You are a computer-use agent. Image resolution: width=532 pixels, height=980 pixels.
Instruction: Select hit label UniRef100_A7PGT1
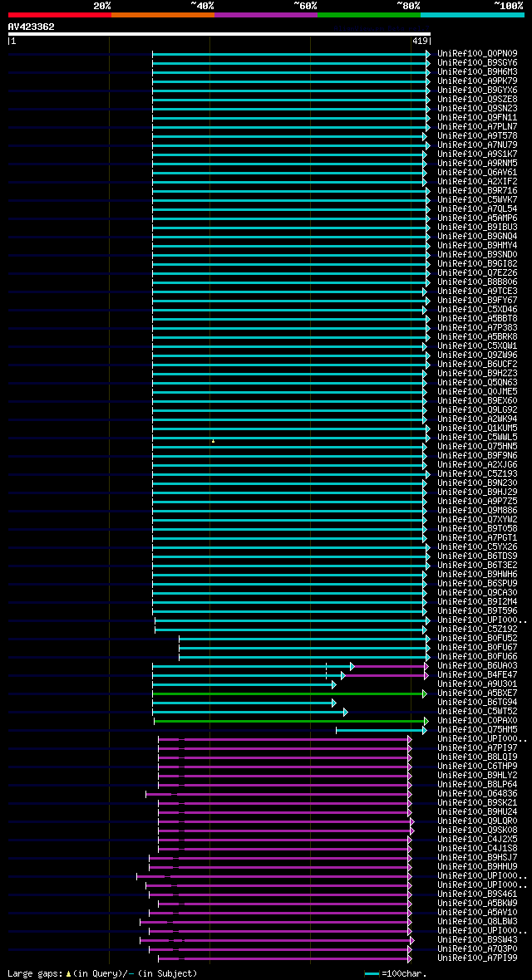[477, 538]
